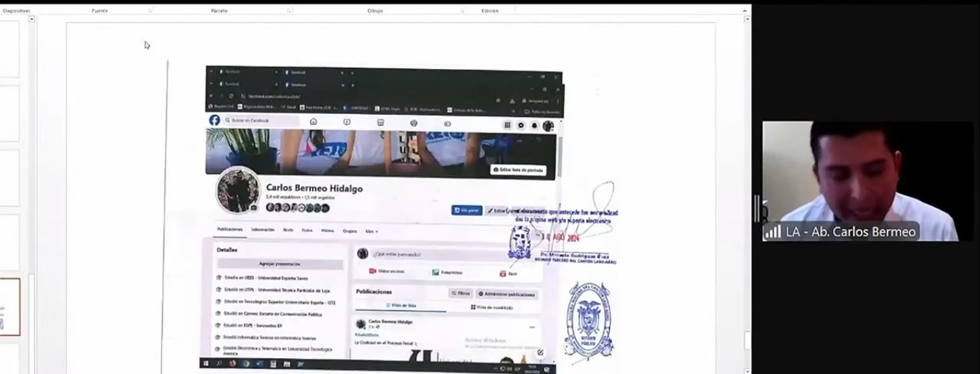Select the Publicaciones profile tab

[x=230, y=229]
